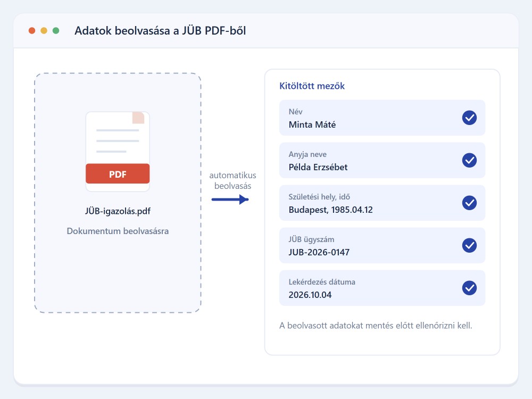Click the 'Születési hely, idő' label

pyautogui.click(x=319, y=197)
